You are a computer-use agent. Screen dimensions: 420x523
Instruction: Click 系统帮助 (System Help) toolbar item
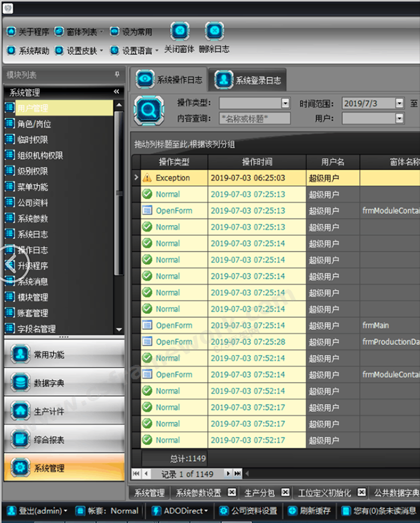[x=28, y=50]
